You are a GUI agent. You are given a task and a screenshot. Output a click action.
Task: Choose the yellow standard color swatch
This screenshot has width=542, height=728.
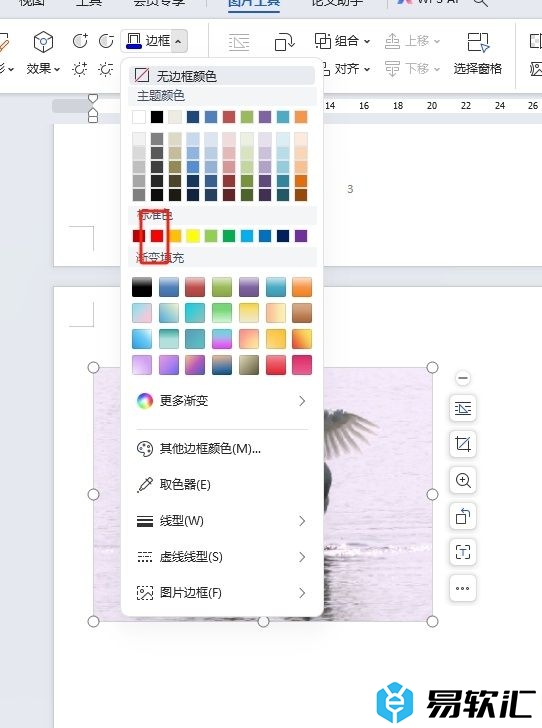pos(193,236)
